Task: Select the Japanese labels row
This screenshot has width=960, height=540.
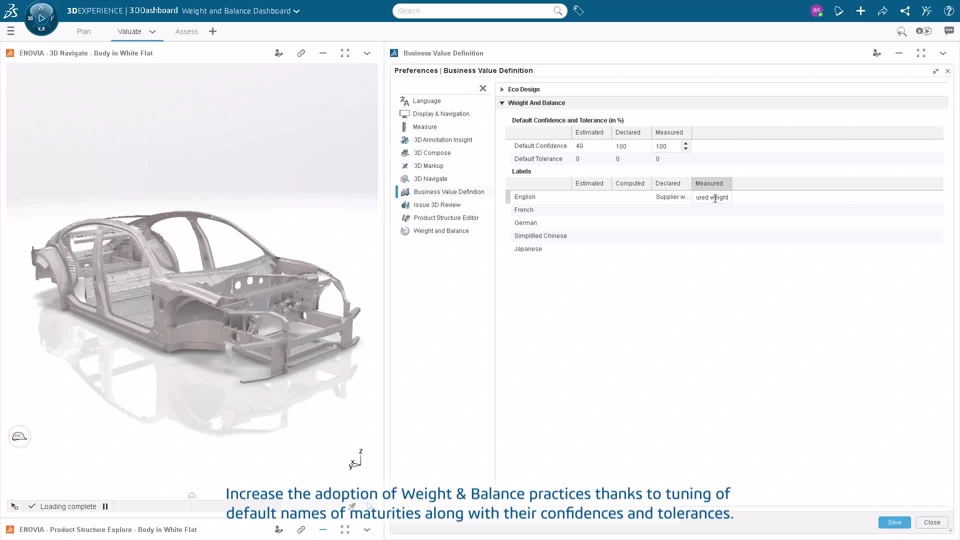Action: tap(724, 249)
